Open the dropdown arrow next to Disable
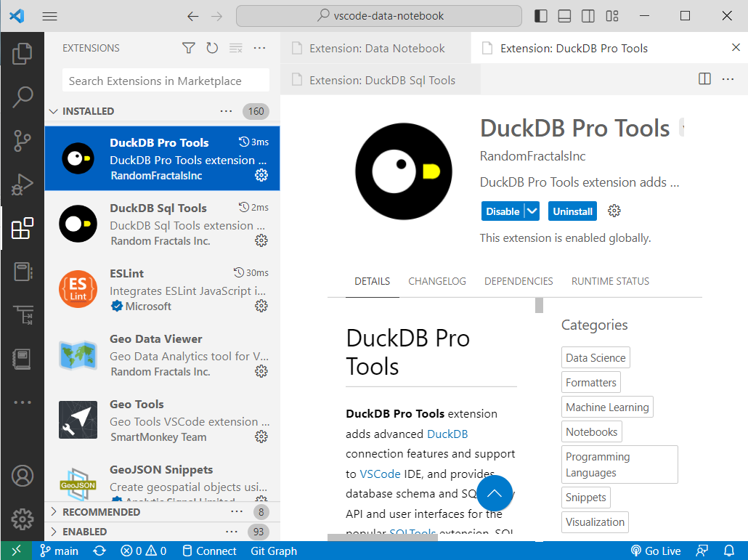The image size is (748, 560). tap(532, 211)
